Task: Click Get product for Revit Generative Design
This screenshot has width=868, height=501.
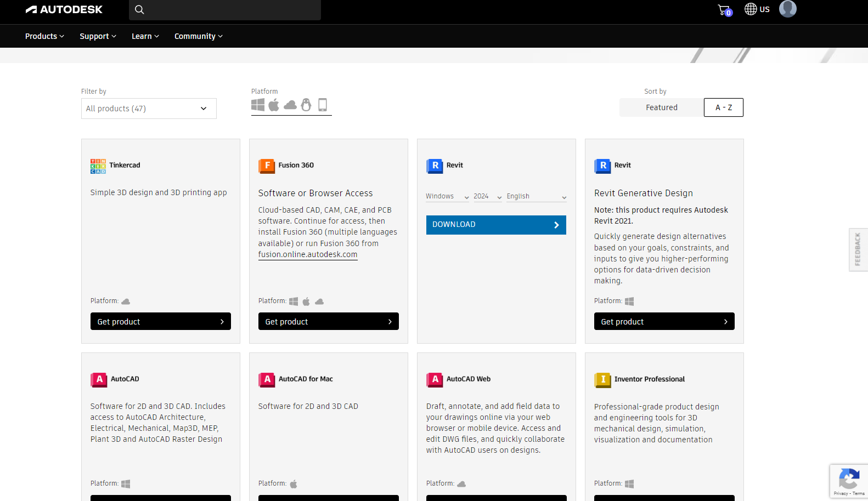Action: click(x=664, y=321)
